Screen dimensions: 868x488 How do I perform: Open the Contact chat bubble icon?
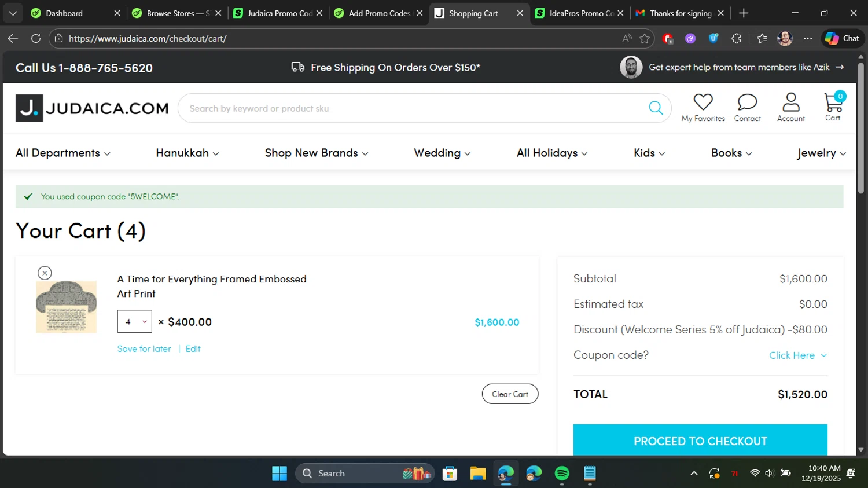(747, 102)
